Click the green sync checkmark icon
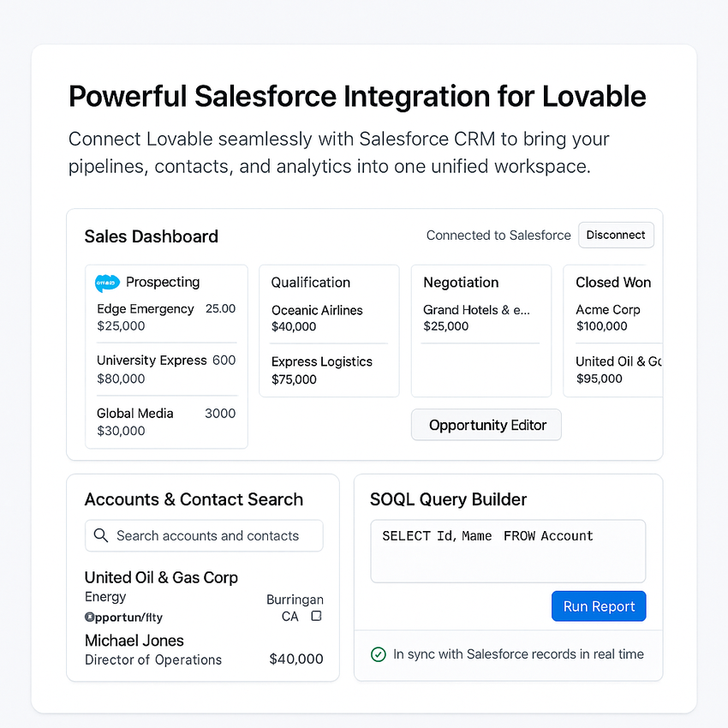 pos(378,654)
